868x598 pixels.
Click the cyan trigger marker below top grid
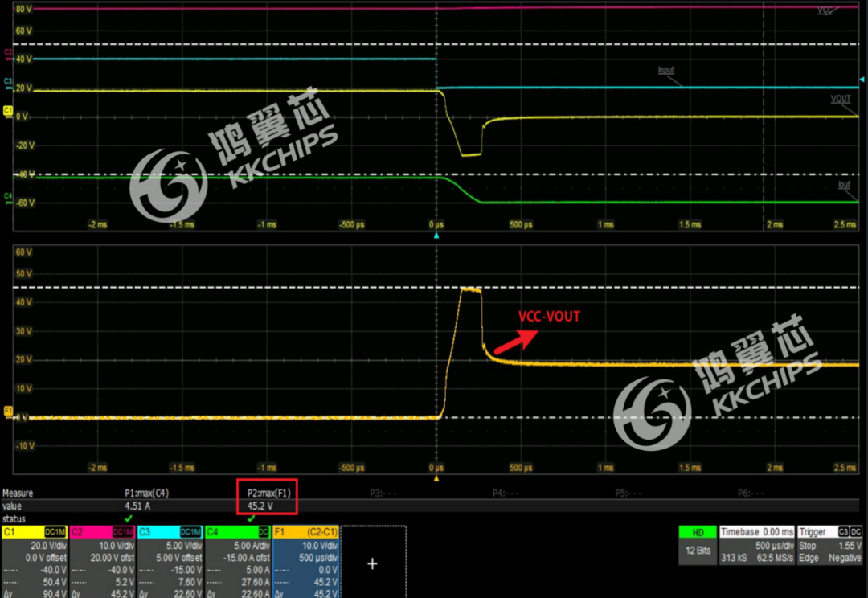tap(436, 236)
